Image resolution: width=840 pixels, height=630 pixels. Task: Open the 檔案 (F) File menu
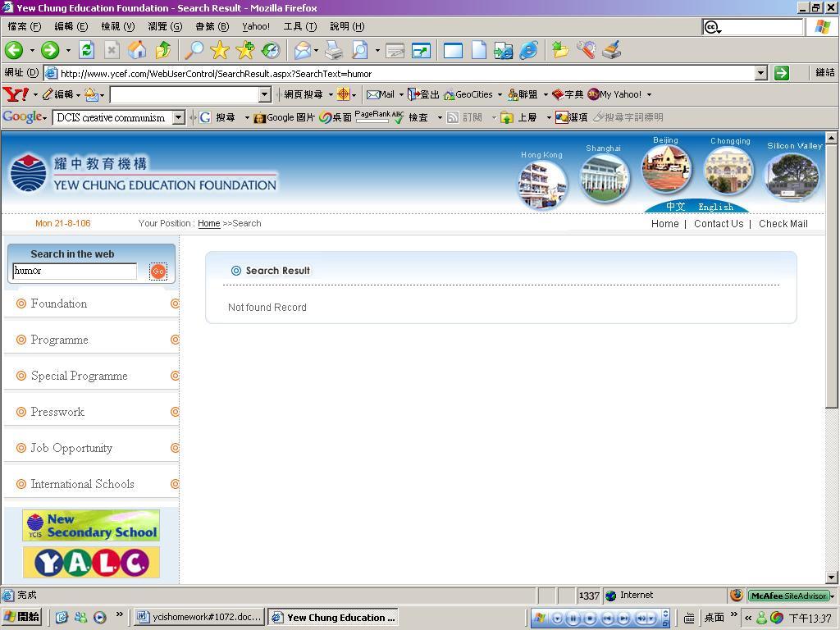25,26
